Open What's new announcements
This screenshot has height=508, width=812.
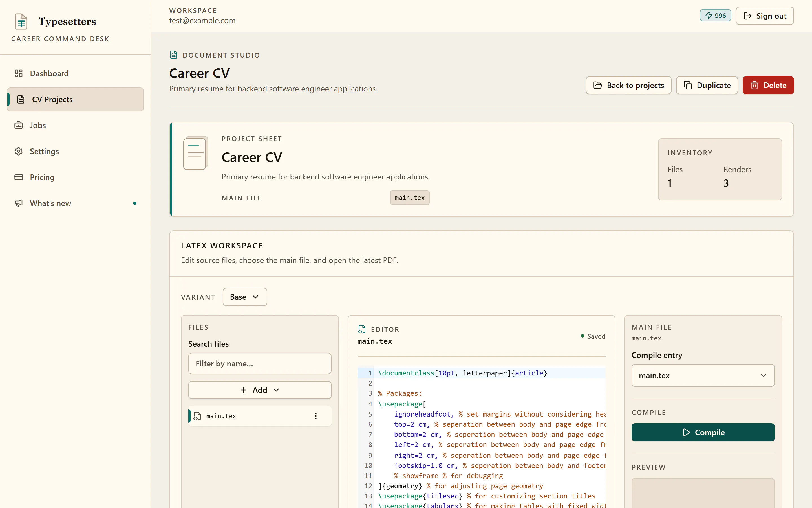(75, 203)
